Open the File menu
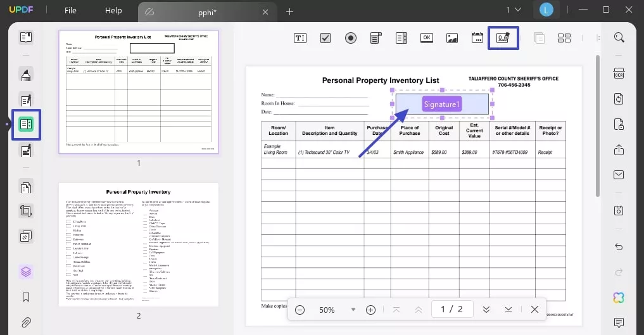 point(70,11)
